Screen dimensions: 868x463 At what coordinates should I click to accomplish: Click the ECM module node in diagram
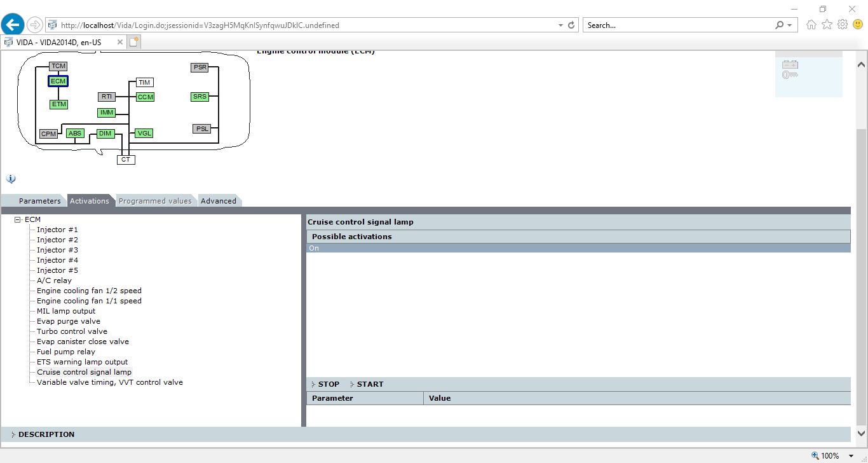point(58,81)
